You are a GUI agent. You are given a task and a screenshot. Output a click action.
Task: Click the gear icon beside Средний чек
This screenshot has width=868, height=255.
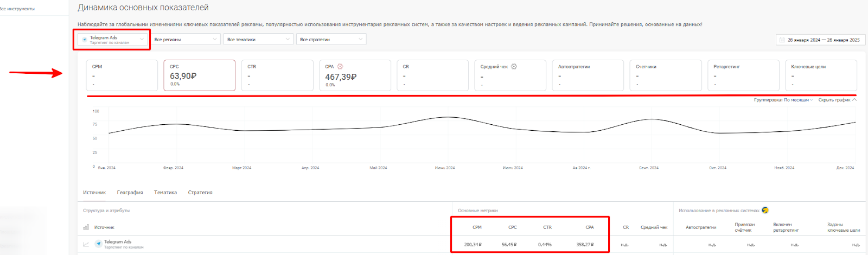514,66
